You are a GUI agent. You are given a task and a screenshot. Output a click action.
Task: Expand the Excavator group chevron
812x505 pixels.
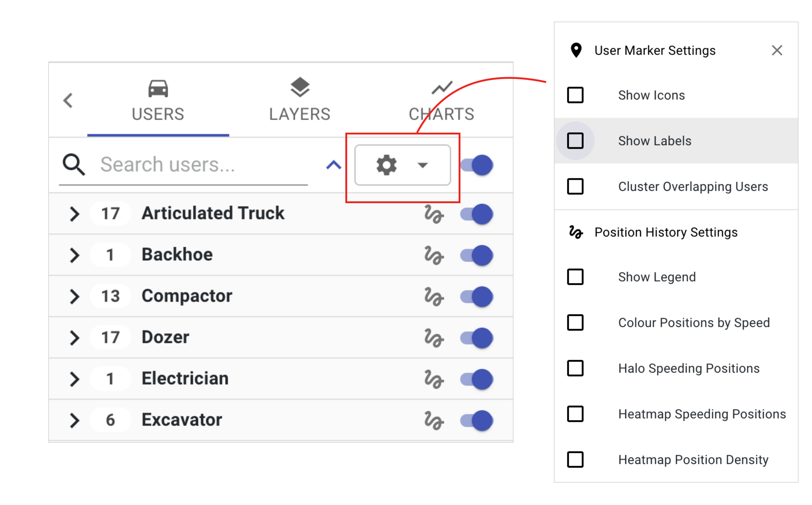tap(75, 420)
